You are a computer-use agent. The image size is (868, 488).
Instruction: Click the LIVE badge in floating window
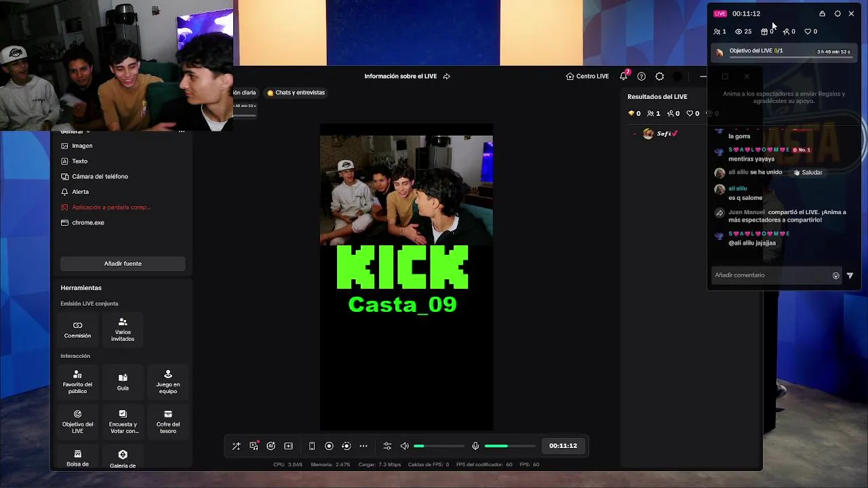(719, 14)
